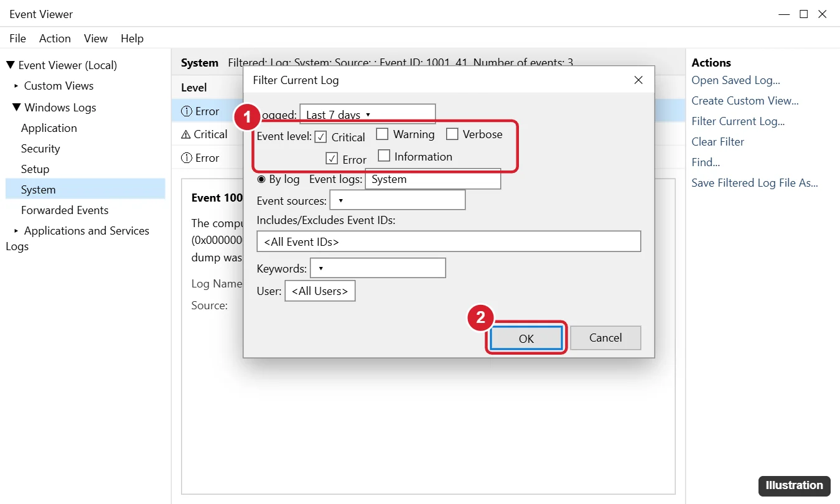Screen dimensions: 840x504
Task: Select the Forwarded Events log
Action: coord(65,210)
